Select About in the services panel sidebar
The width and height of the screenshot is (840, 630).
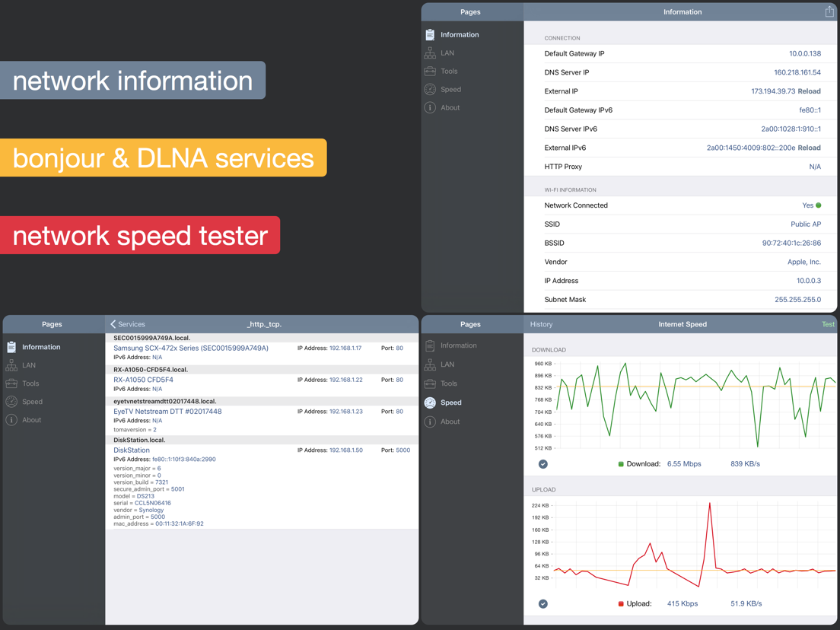(32, 420)
